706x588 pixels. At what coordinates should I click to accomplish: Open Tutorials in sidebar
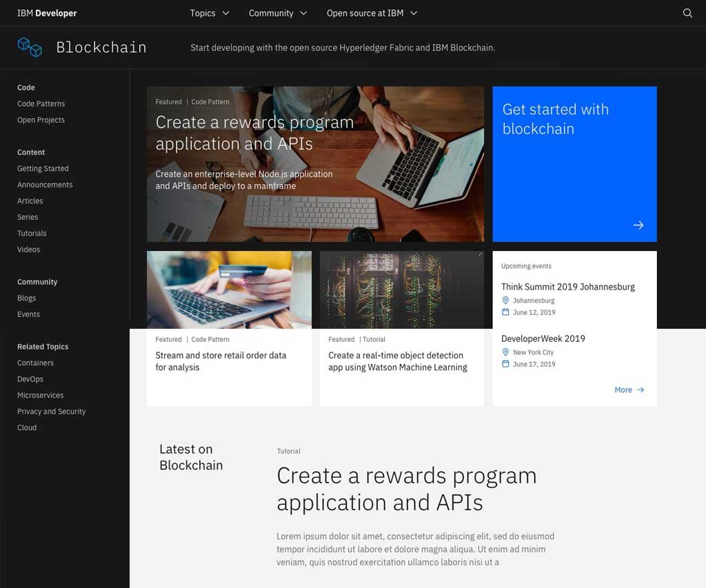(x=32, y=233)
